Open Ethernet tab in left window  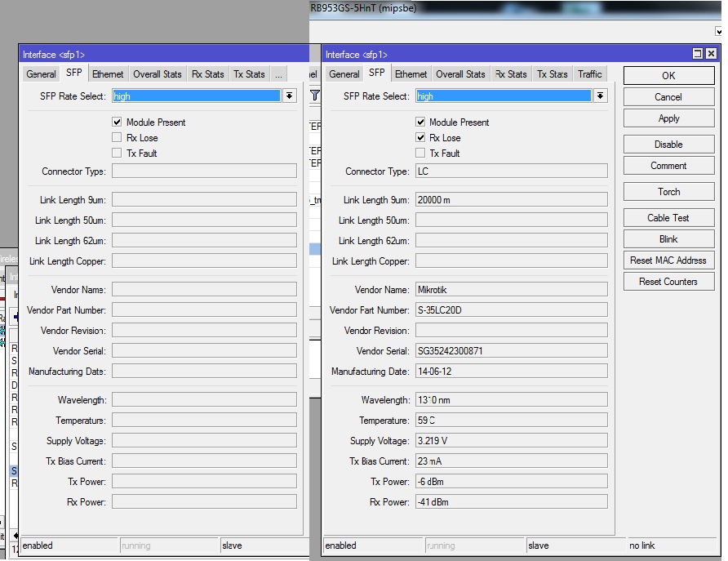(108, 74)
